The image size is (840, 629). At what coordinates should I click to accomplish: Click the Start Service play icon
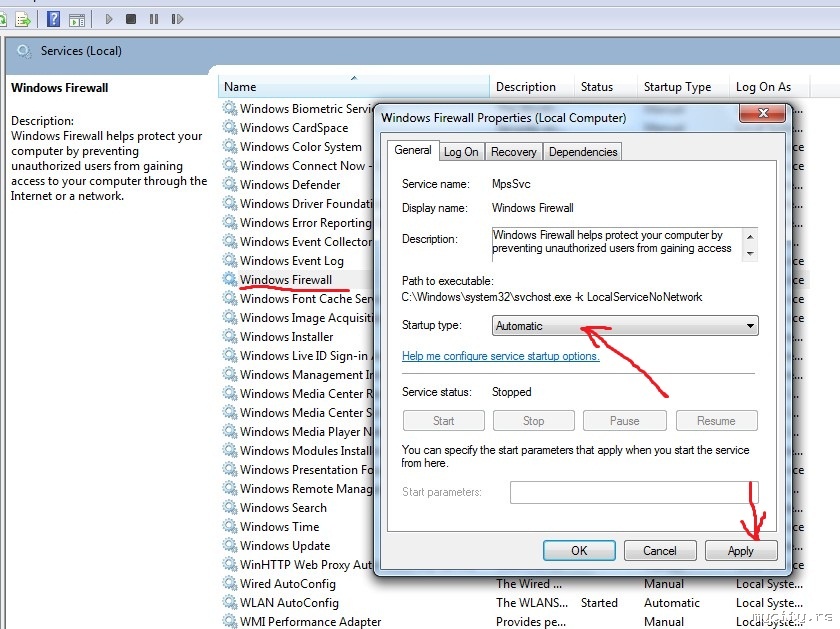(x=109, y=19)
